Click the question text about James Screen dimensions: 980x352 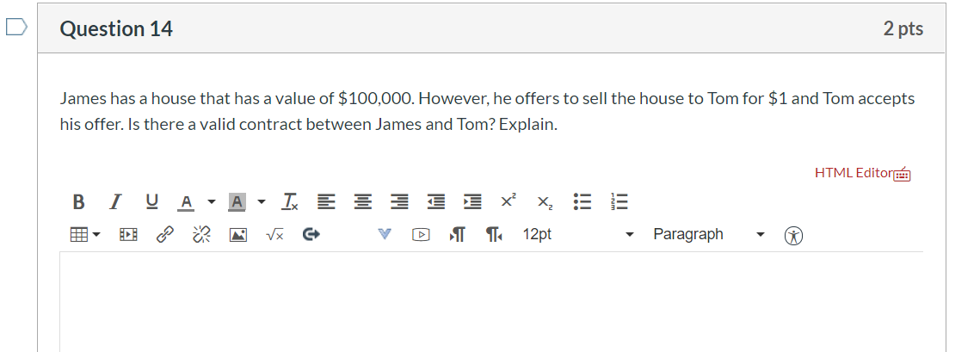488,111
